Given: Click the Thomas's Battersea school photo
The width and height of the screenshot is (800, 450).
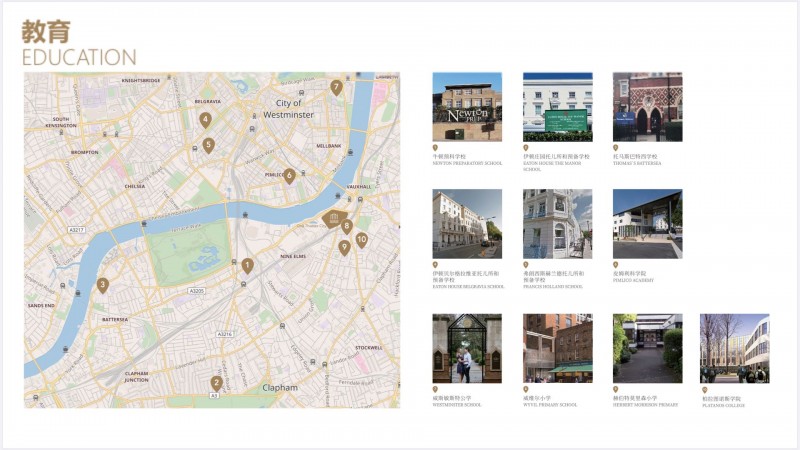Looking at the screenshot, I should pyautogui.click(x=647, y=106).
